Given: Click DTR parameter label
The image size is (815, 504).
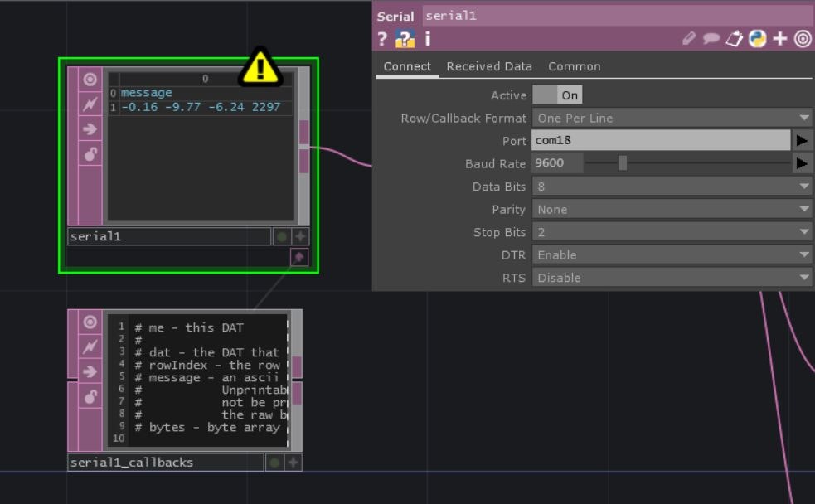Looking at the screenshot, I should coord(513,255).
